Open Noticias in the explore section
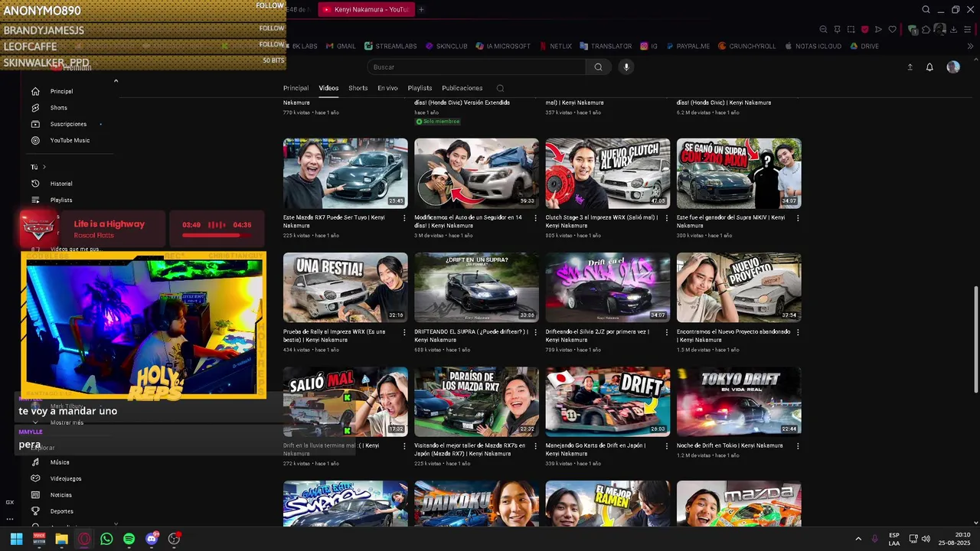Image resolution: width=980 pixels, height=551 pixels. [x=61, y=495]
